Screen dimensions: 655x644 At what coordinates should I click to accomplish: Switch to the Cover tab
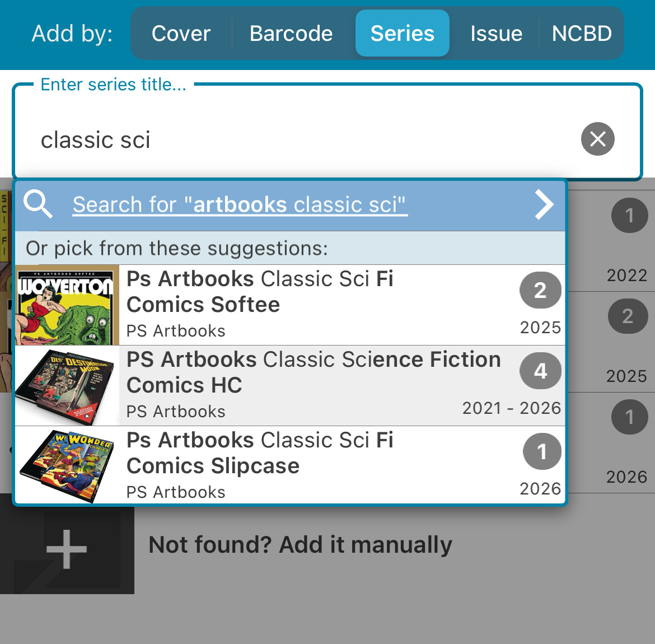(x=181, y=34)
